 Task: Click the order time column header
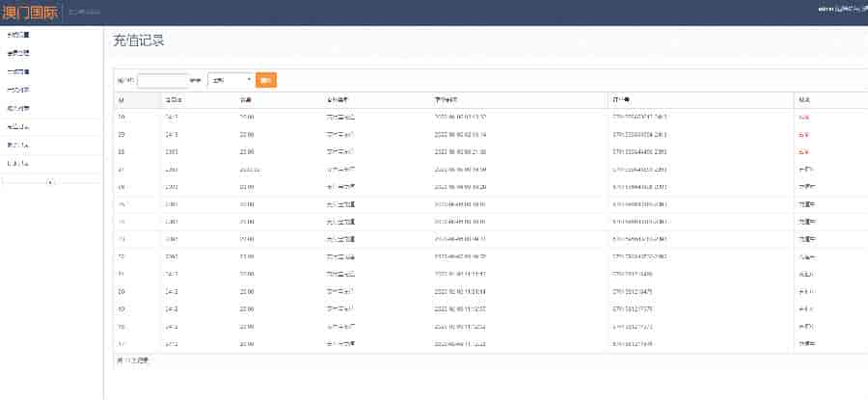click(446, 99)
